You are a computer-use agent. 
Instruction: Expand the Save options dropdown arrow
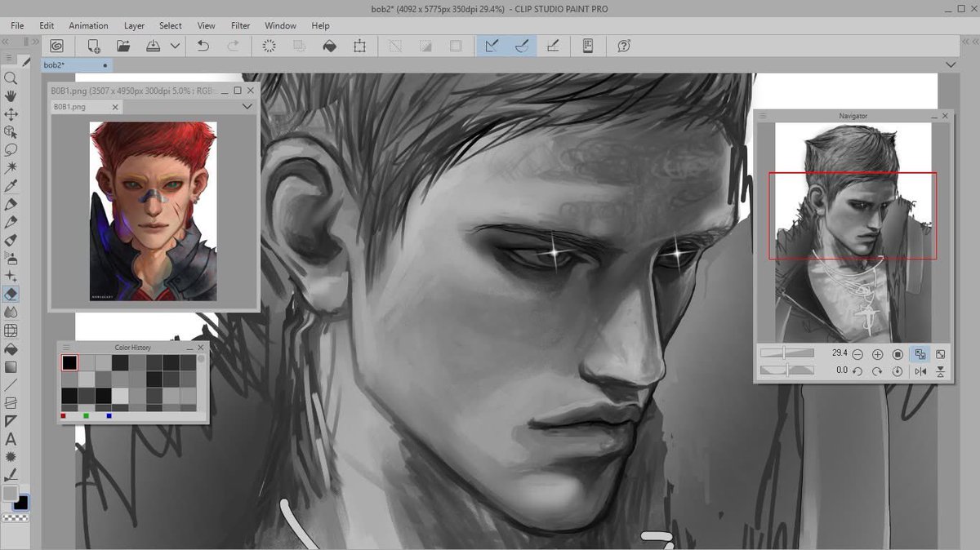(x=175, y=47)
